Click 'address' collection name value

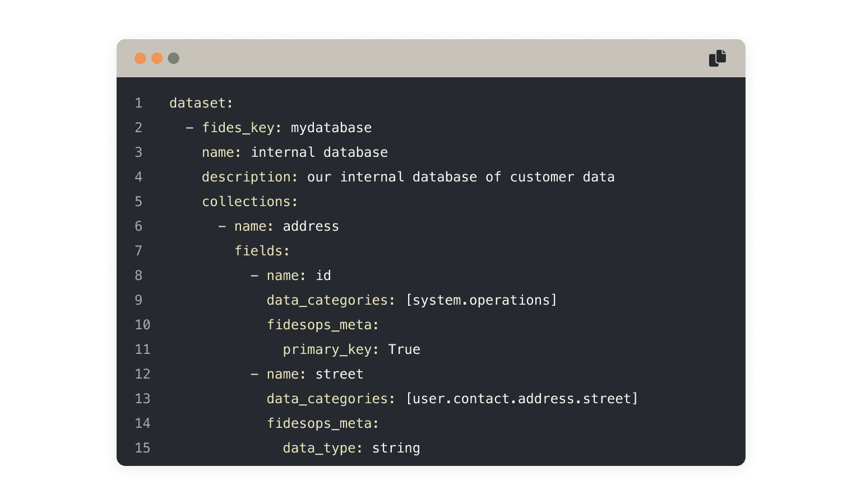311,226
